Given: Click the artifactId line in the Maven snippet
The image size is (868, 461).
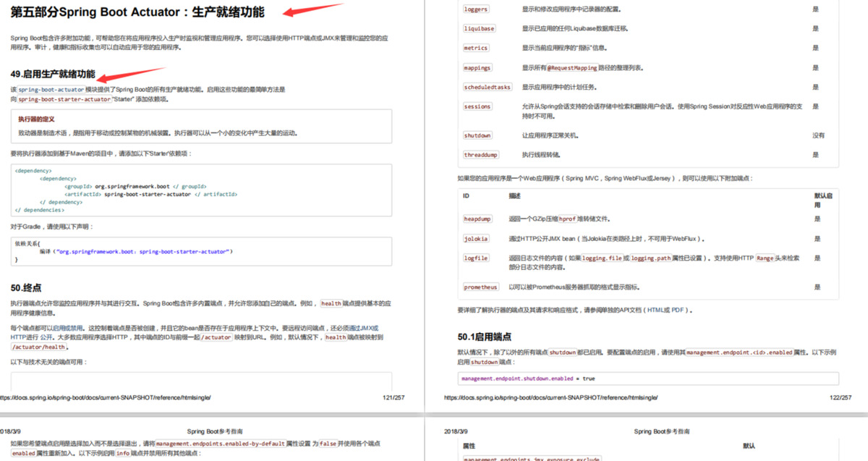Looking at the screenshot, I should click(151, 194).
